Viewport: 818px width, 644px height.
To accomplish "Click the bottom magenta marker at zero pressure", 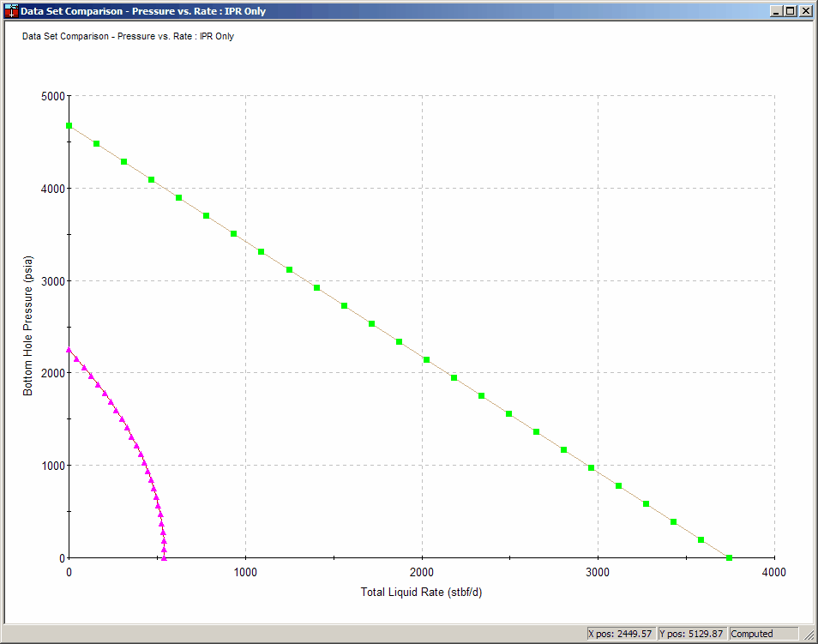I will click(164, 556).
